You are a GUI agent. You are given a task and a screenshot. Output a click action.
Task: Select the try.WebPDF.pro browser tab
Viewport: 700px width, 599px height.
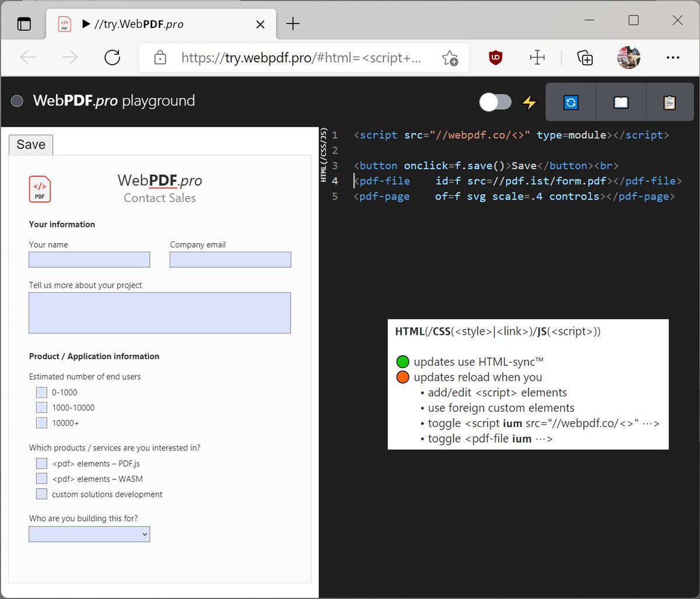click(146, 24)
